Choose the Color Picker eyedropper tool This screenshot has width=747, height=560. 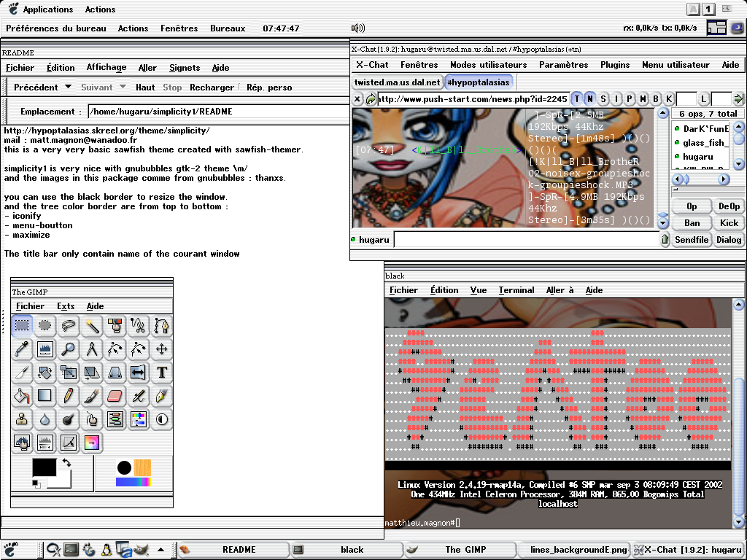point(22,349)
